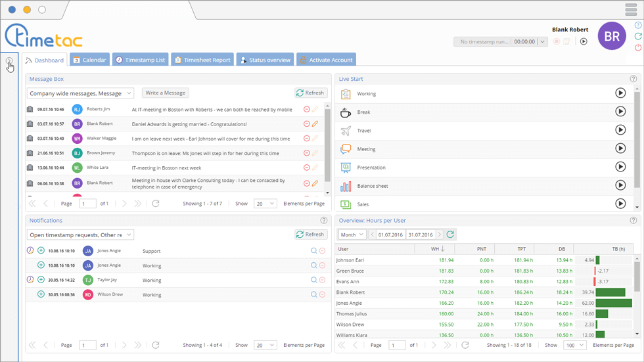Screen dimensions: 644x362
Task: Switch to the Calendar tab
Action: click(x=89, y=60)
